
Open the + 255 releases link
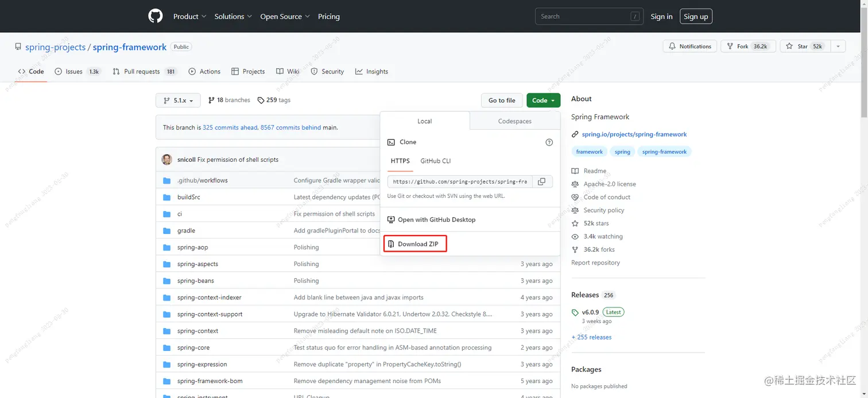[591, 337]
